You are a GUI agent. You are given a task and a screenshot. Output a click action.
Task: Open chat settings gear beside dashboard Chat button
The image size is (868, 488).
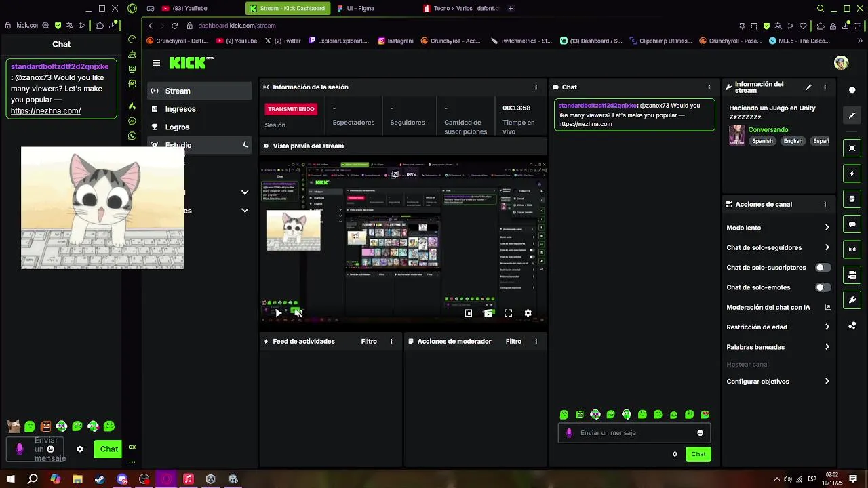coord(675,454)
